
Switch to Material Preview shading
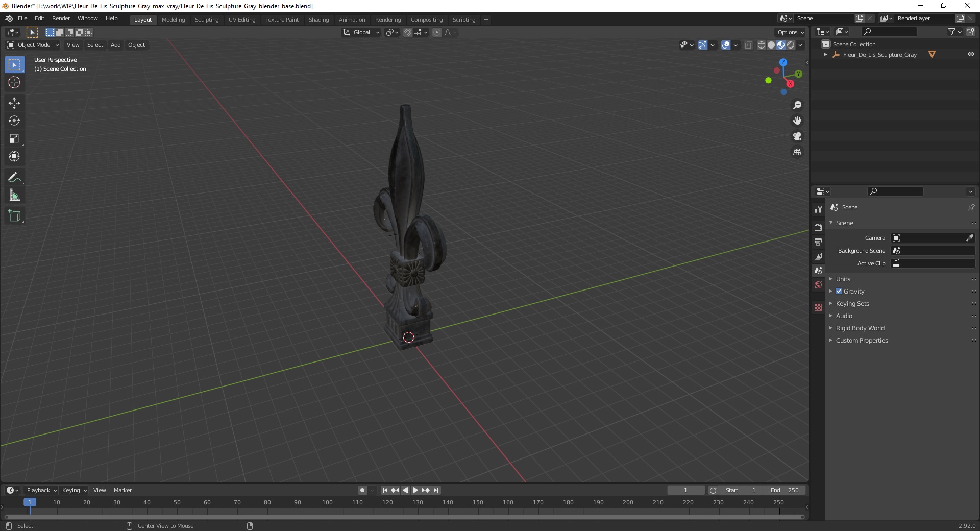pyautogui.click(x=781, y=45)
